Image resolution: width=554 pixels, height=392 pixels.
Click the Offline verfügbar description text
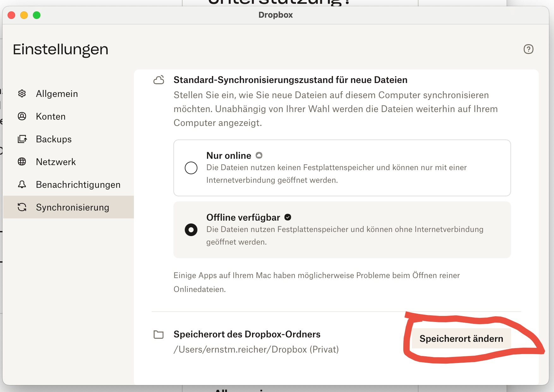coord(345,235)
